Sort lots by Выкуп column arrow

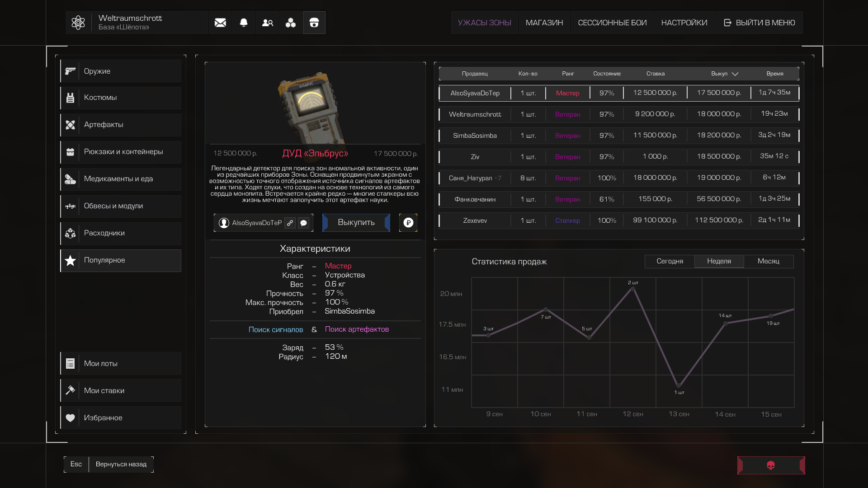click(735, 74)
